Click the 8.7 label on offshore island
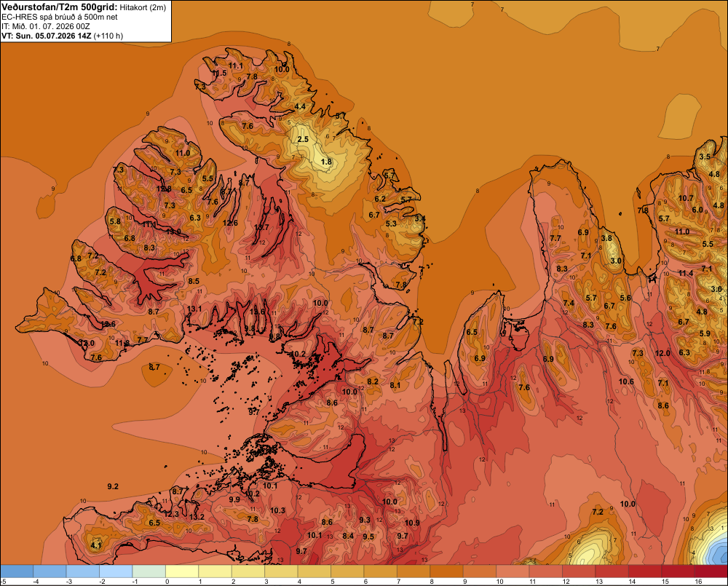728x586 pixels. tap(154, 368)
